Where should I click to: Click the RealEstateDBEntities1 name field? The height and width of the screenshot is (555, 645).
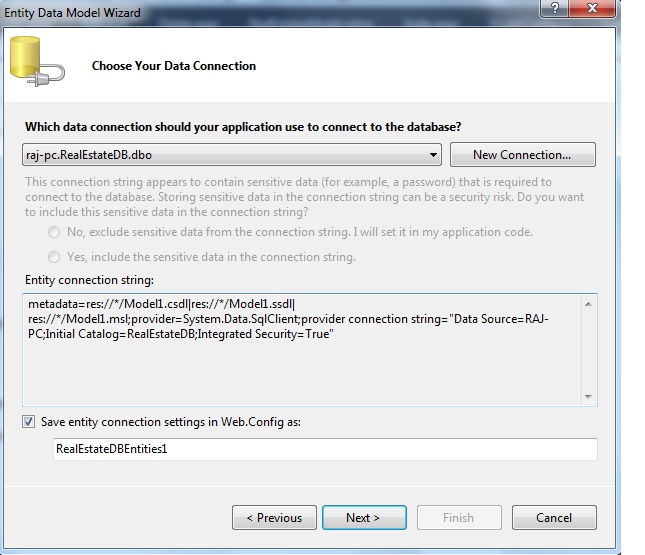pyautogui.click(x=324, y=449)
